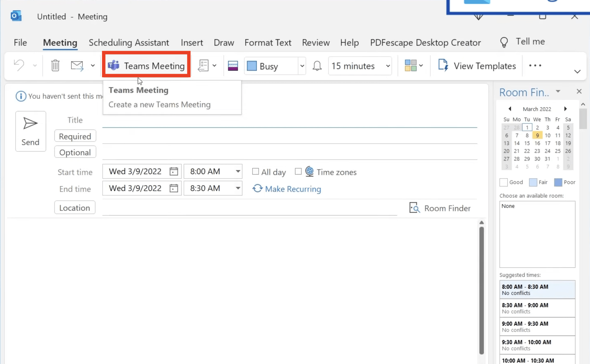Expand the ribbon chevron

(577, 72)
